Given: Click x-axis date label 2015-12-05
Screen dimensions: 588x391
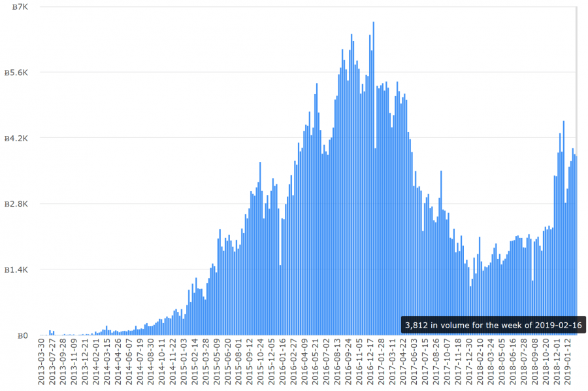Looking at the screenshot, I should 272,362.
